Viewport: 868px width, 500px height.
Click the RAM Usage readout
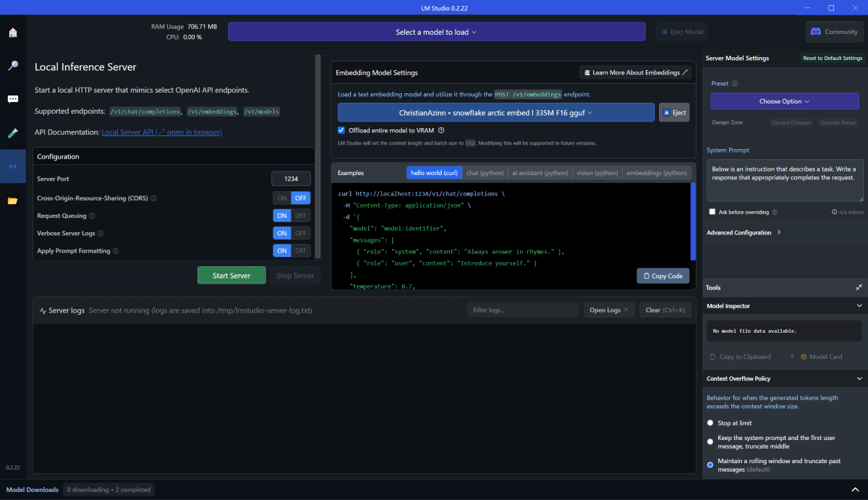click(x=184, y=27)
